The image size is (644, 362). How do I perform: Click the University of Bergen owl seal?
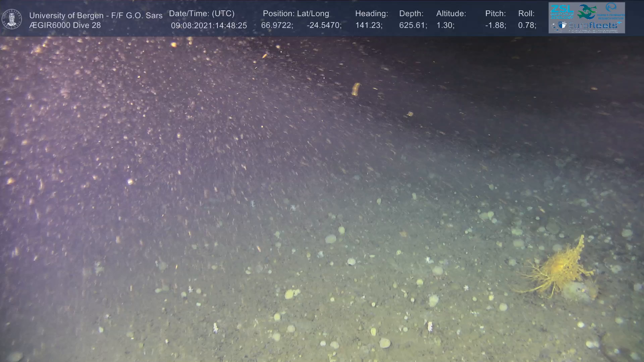pyautogui.click(x=12, y=19)
